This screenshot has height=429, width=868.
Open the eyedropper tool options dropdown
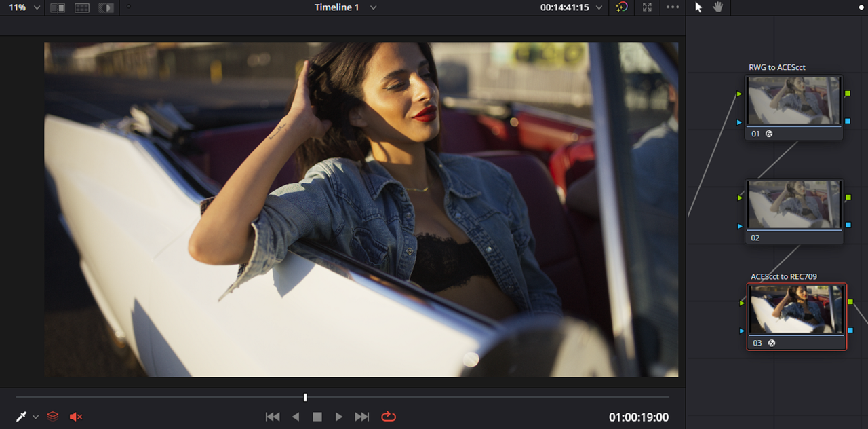(35, 417)
